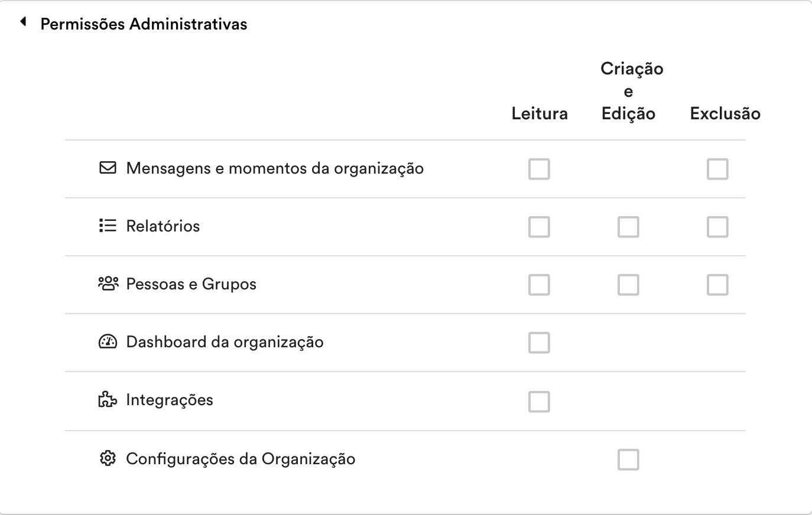This screenshot has height=515, width=812.
Task: Enable Exclusão for Mensagens e momentos da organização
Action: coord(717,169)
